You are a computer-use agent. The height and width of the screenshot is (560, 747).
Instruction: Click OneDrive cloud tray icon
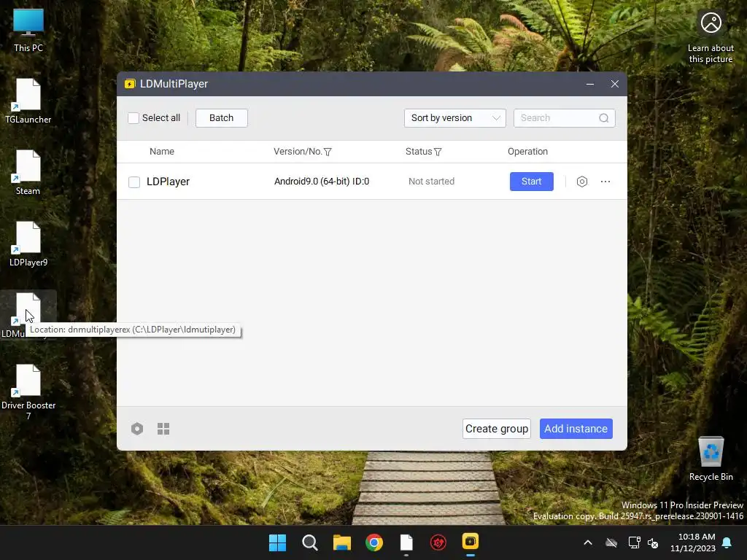point(611,542)
